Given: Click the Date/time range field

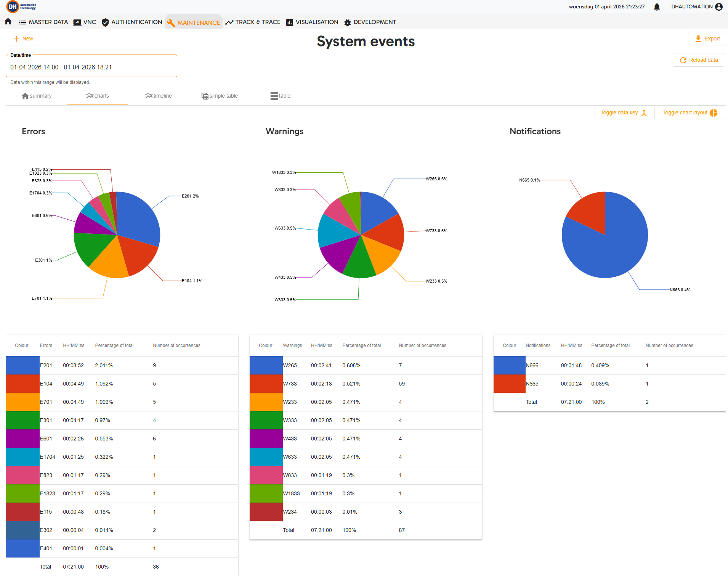Looking at the screenshot, I should tap(91, 67).
